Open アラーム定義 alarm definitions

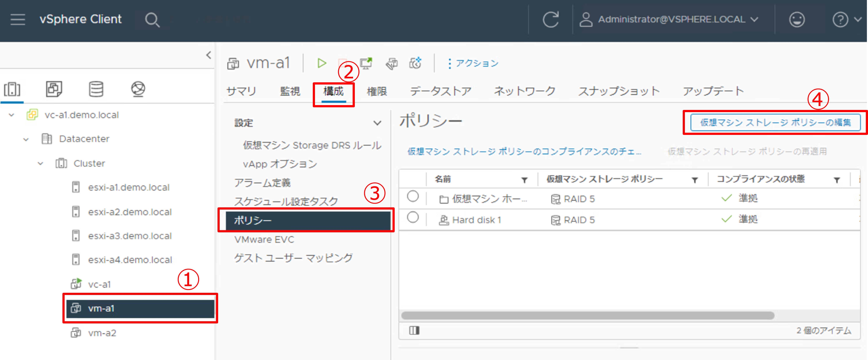tap(262, 183)
